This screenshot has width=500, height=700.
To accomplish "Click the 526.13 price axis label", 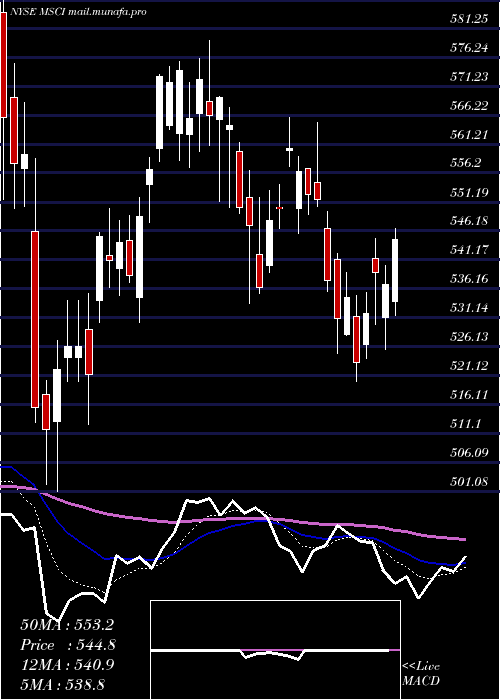I will [x=469, y=337].
